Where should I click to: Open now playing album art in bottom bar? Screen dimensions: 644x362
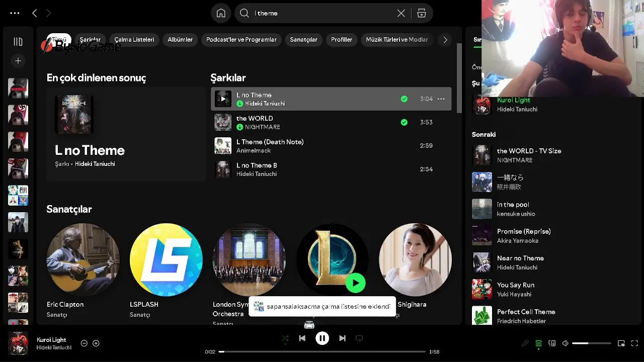click(x=18, y=343)
